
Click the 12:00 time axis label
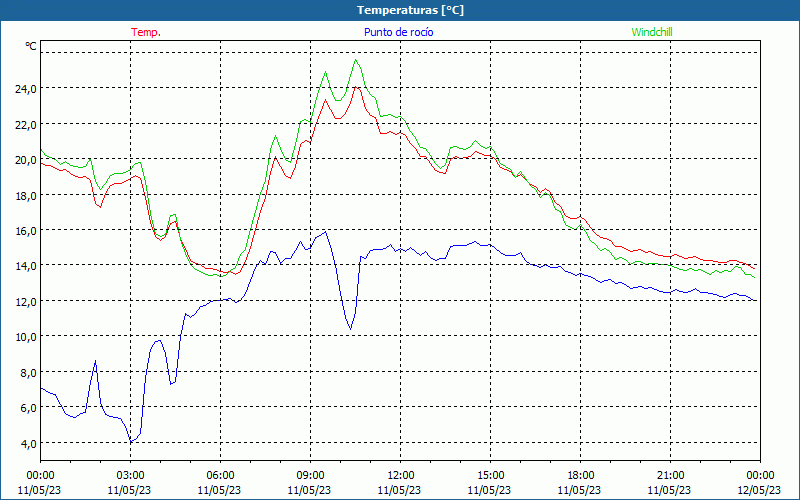click(401, 476)
